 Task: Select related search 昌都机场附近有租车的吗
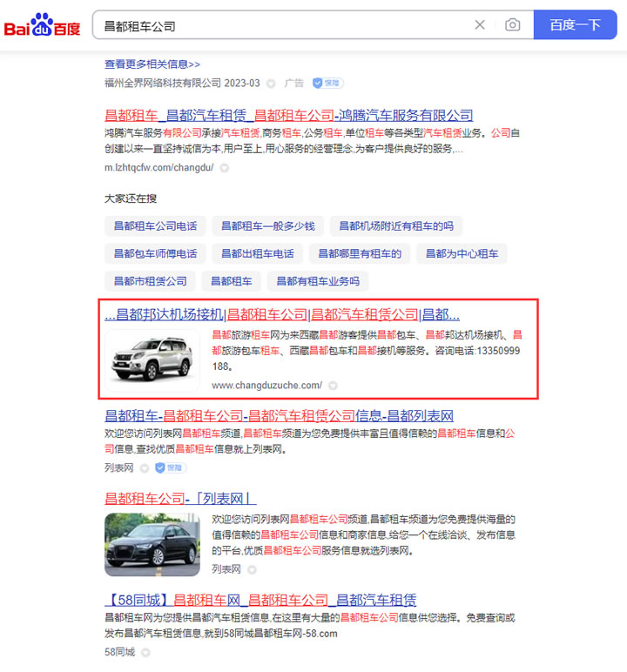tap(396, 226)
